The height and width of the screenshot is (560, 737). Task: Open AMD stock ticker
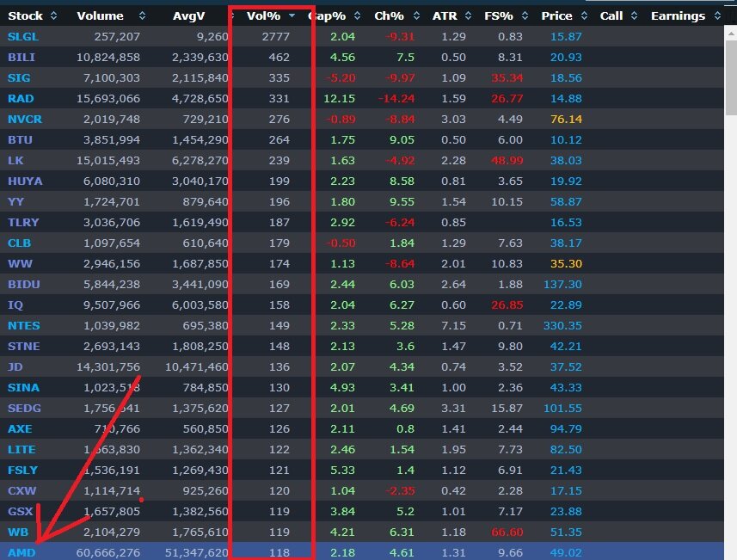pyautogui.click(x=21, y=553)
